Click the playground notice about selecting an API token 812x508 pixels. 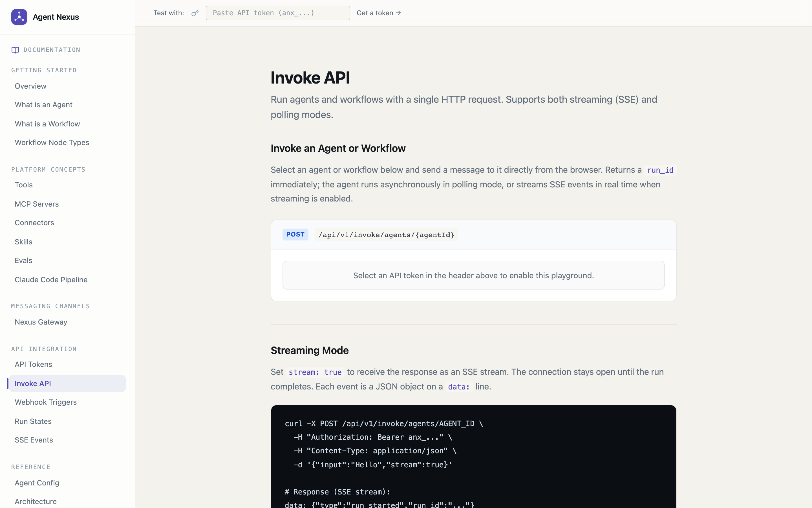point(473,275)
